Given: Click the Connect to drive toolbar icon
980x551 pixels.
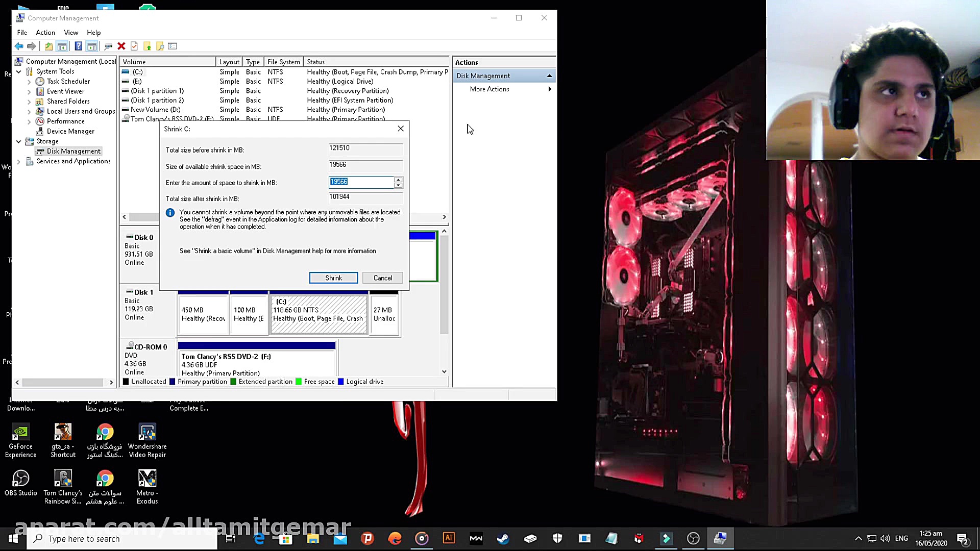Looking at the screenshot, I should tap(108, 46).
